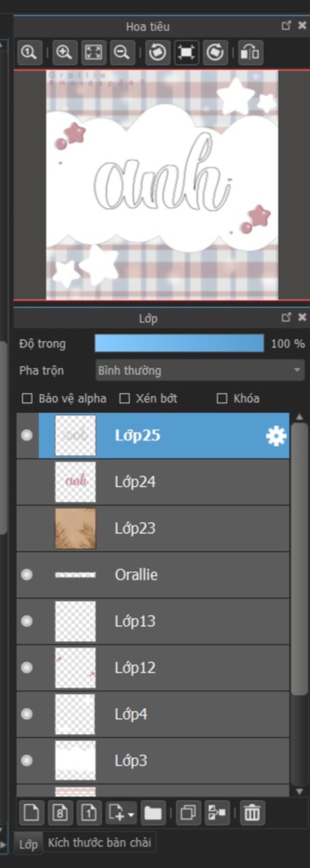Adjust the Độ trong opacity slider
The image size is (310, 868).
179,343
